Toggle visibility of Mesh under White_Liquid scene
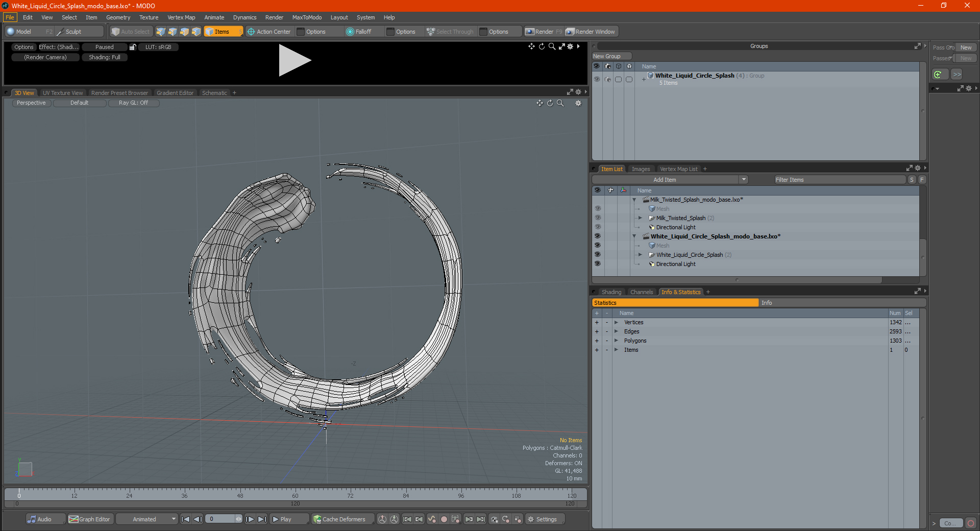 click(597, 246)
